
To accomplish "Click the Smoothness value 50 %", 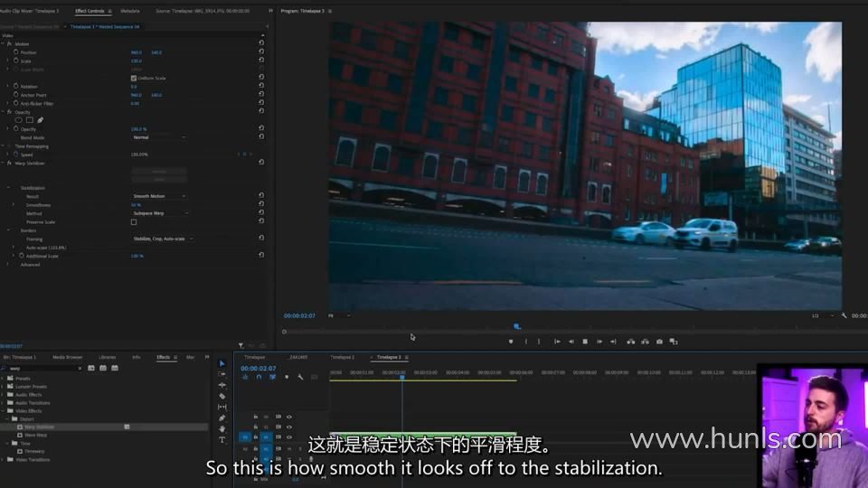I will tap(136, 205).
